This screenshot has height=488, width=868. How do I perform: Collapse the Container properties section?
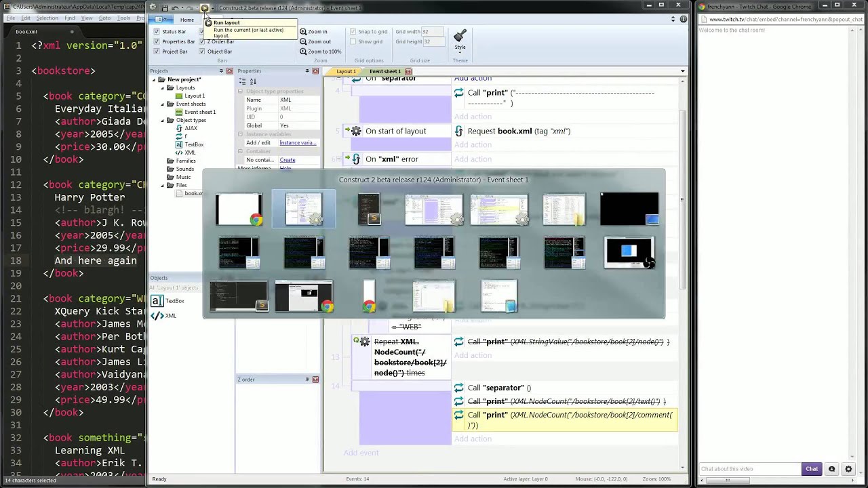coord(240,151)
